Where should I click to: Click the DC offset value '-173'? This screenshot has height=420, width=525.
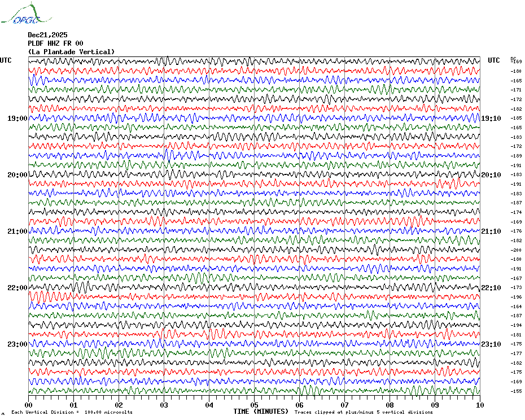pos(516,288)
